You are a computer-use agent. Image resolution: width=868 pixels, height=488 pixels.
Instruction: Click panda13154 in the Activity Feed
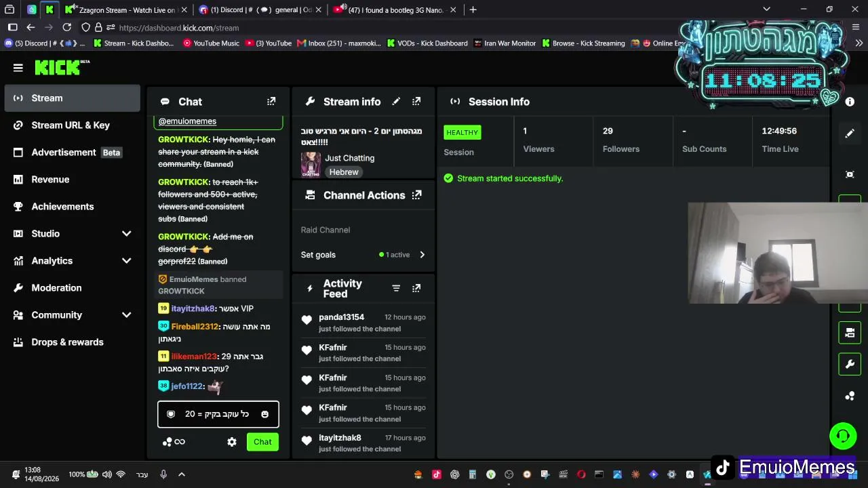[x=341, y=317]
